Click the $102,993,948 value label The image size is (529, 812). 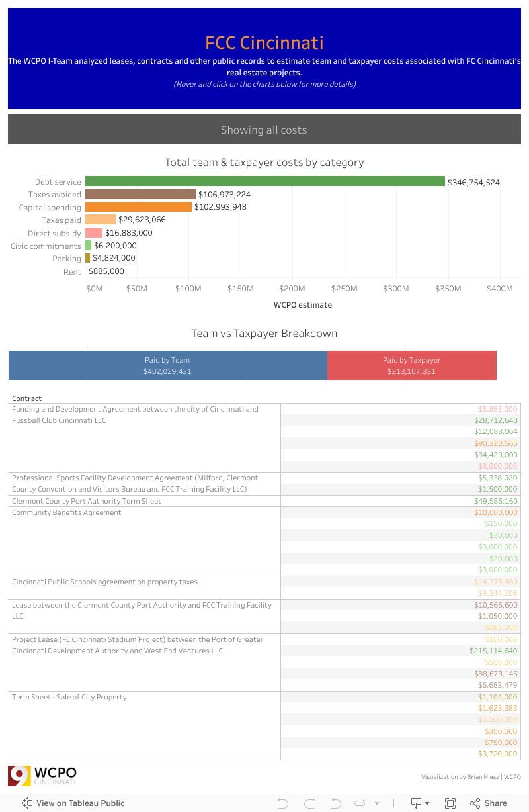220,207
